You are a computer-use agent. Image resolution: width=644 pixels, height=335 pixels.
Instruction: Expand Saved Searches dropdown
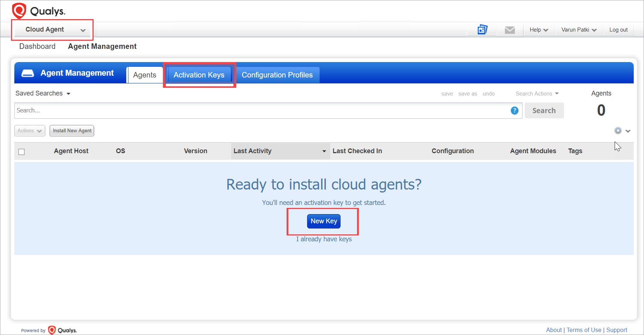point(43,93)
